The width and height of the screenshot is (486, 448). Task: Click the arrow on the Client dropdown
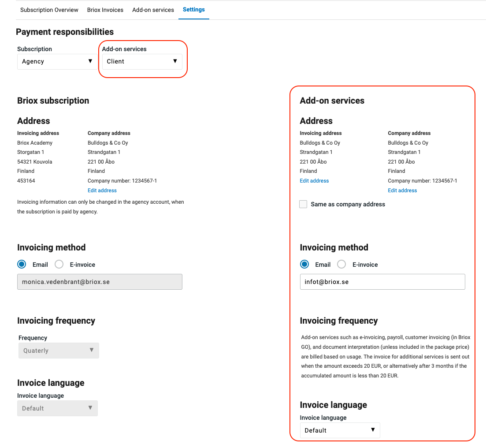(x=175, y=61)
